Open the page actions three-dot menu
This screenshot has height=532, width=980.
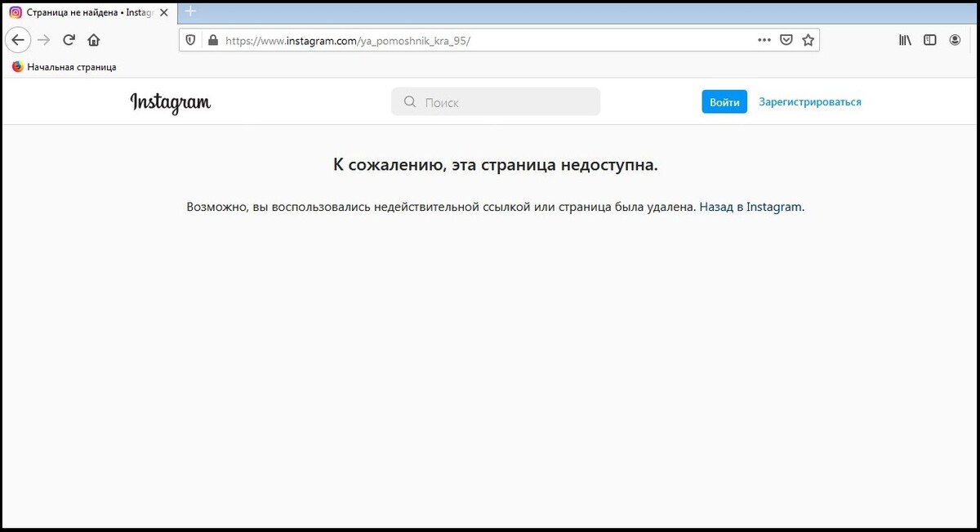click(x=764, y=39)
